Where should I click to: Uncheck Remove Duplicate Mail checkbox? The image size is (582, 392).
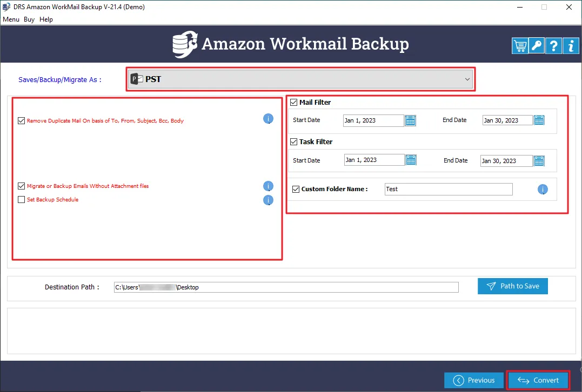[22, 120]
